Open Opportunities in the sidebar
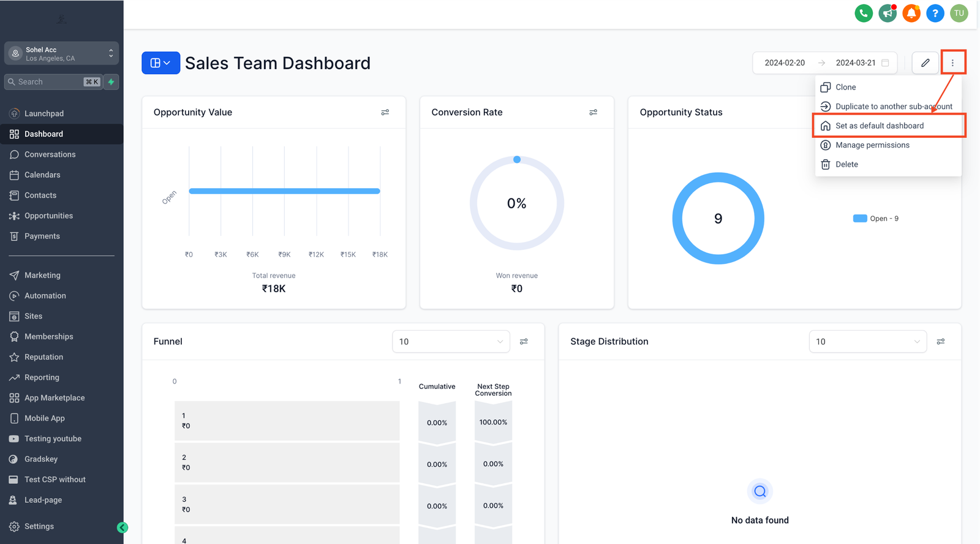980x544 pixels. [x=48, y=216]
